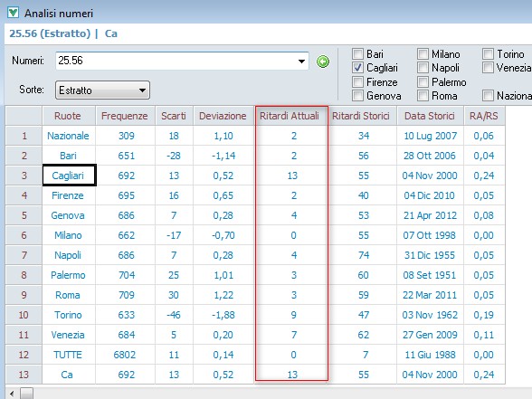532x399 pixels.
Task: Select row 12 TUTTE
Action: (255, 355)
